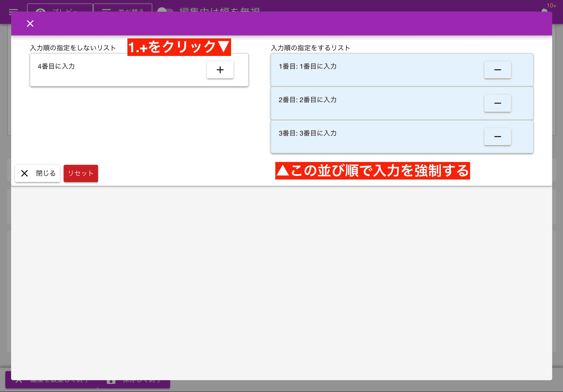Remove 1番目に入力 with its − icon
563x392 pixels.
pyautogui.click(x=497, y=70)
